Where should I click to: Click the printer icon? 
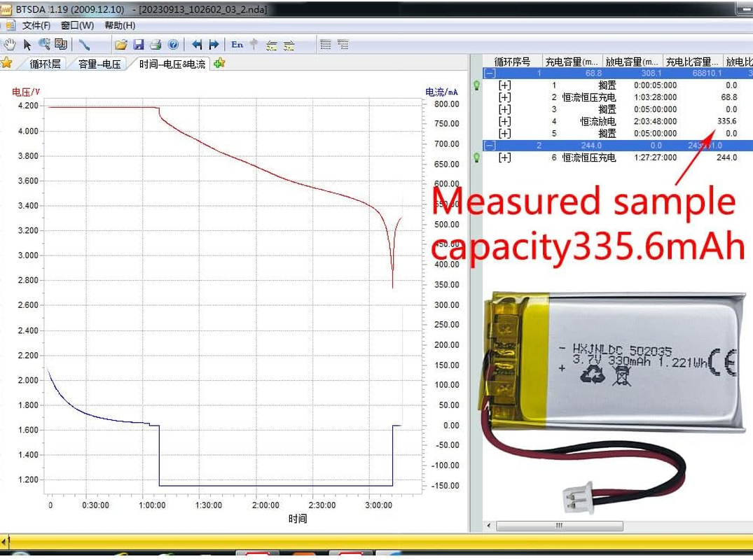click(x=156, y=44)
